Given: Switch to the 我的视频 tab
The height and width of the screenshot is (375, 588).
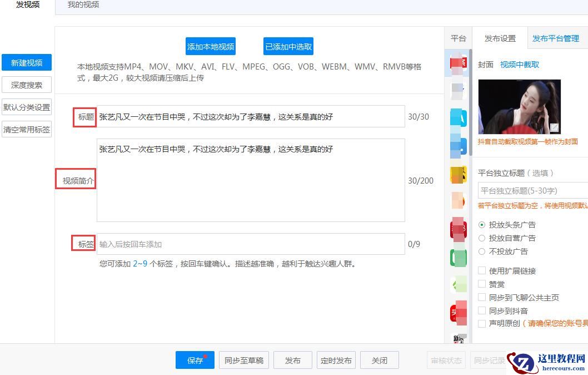Looking at the screenshot, I should [83, 5].
